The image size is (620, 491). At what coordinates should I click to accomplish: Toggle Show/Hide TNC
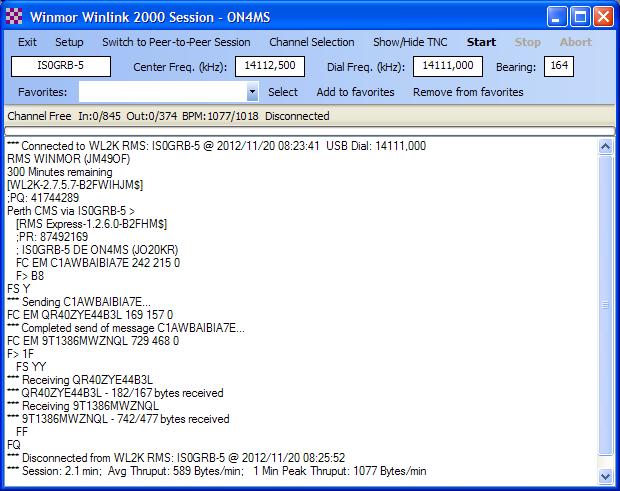410,42
